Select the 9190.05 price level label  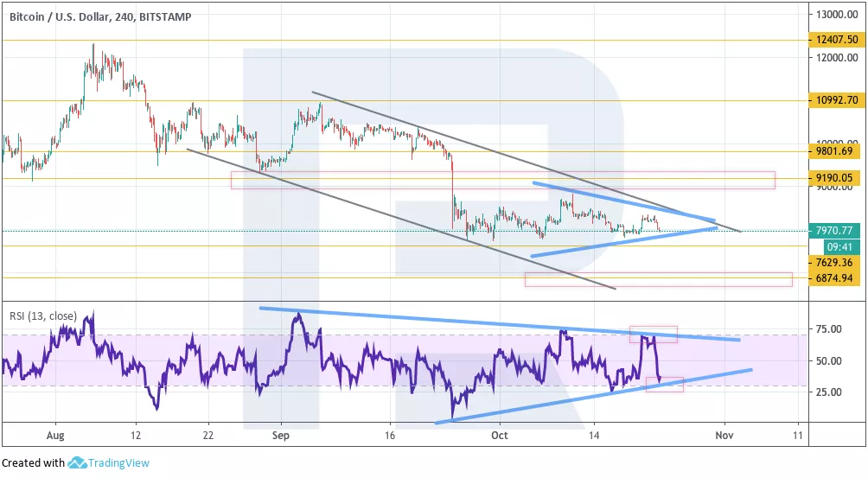[x=835, y=179]
